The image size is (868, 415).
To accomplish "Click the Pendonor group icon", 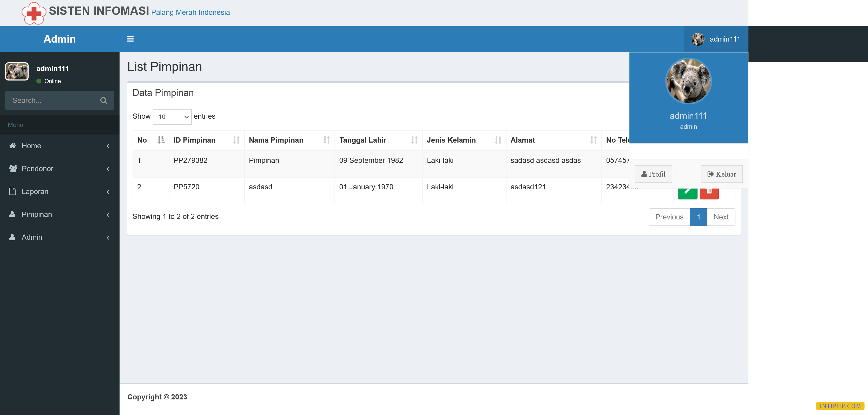I will pyautogui.click(x=13, y=169).
